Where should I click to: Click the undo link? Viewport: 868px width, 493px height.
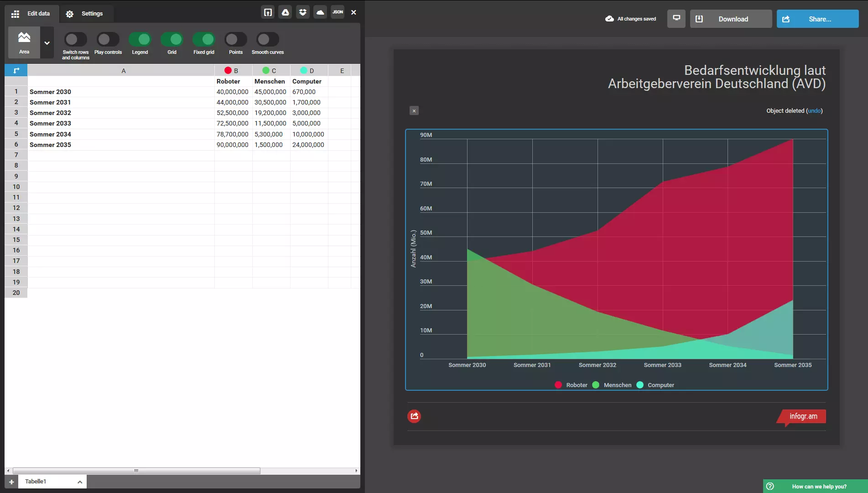pos(814,111)
